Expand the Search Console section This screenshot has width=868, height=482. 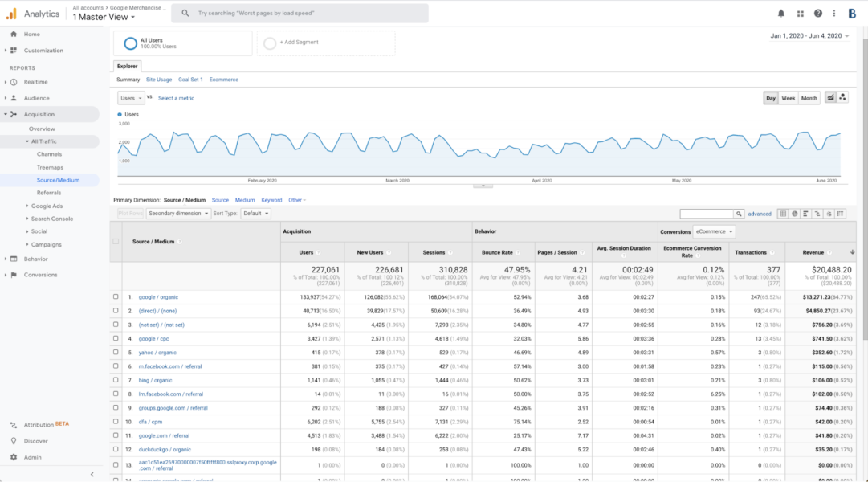pos(27,219)
